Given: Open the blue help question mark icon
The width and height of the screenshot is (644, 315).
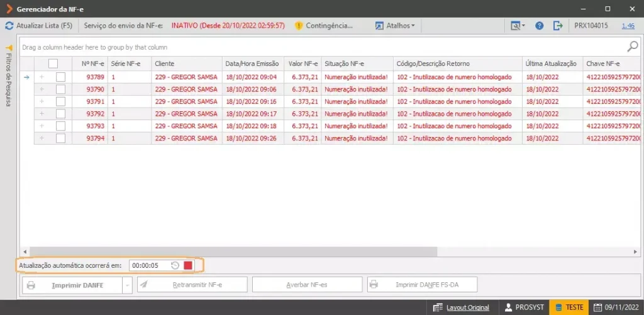Looking at the screenshot, I should (x=539, y=26).
